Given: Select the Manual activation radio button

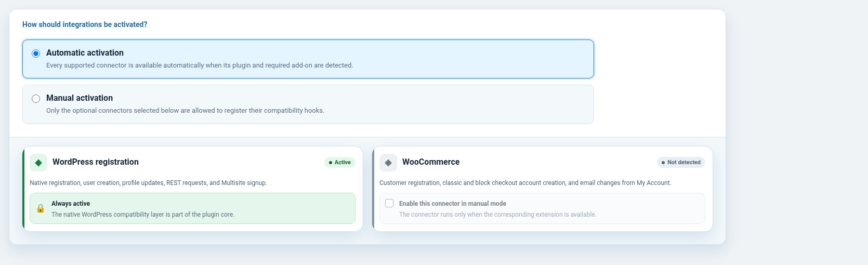Looking at the screenshot, I should [36, 99].
